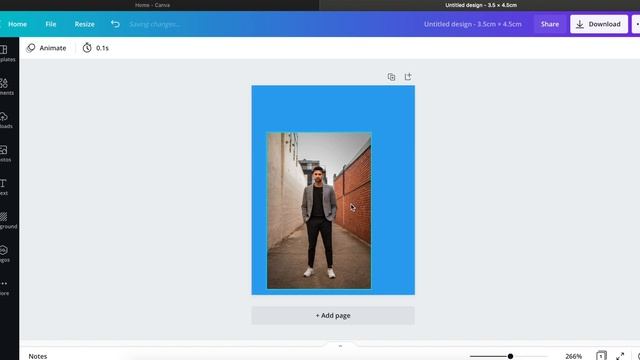This screenshot has height=360, width=640.
Task: Go to Home
Action: coord(18,24)
